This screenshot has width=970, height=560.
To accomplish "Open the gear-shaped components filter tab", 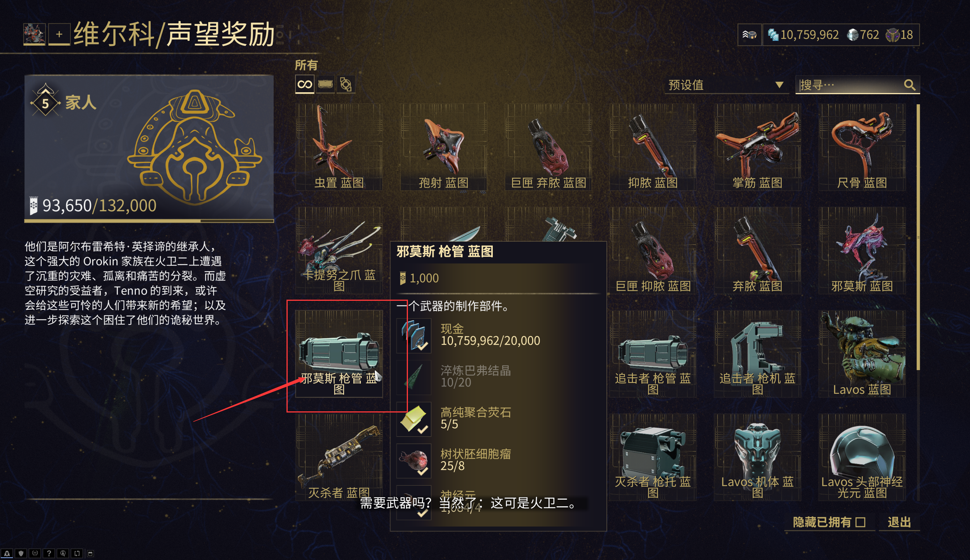I will coord(346,84).
